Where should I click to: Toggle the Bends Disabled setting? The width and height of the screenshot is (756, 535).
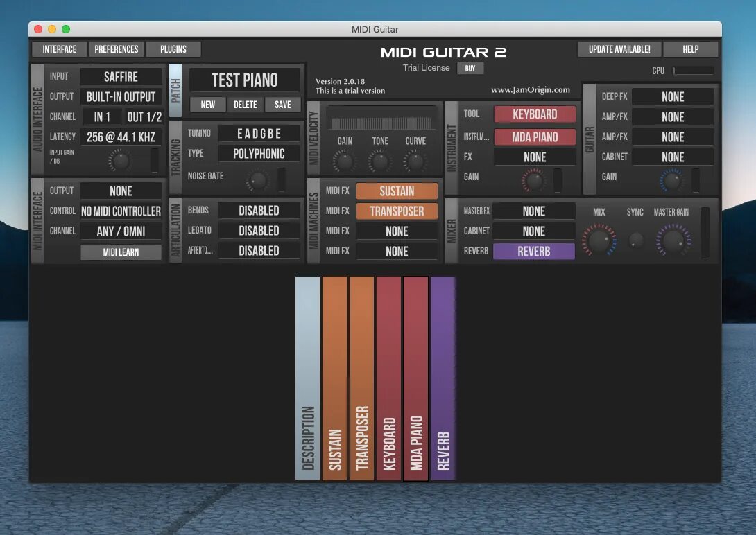(259, 211)
